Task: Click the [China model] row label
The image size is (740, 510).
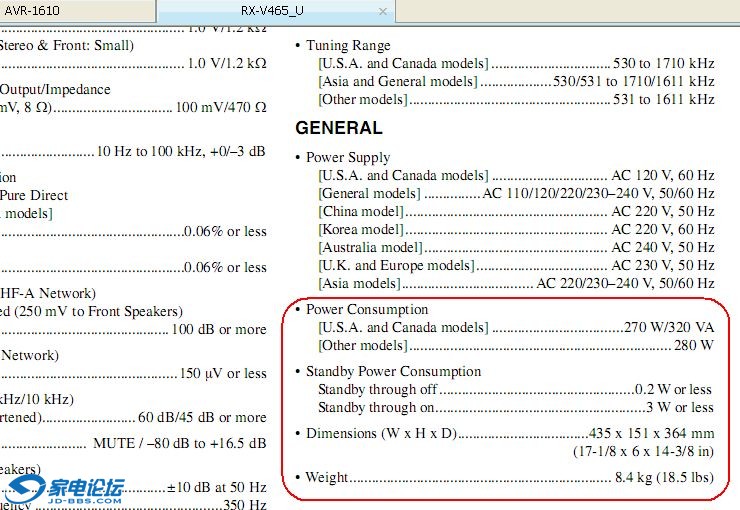Action: click(x=361, y=211)
